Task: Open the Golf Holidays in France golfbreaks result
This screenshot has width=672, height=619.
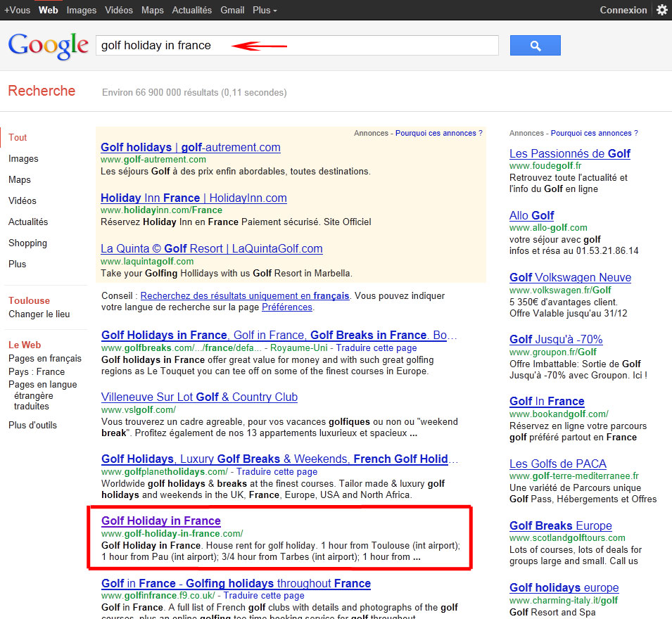Action: 279,335
